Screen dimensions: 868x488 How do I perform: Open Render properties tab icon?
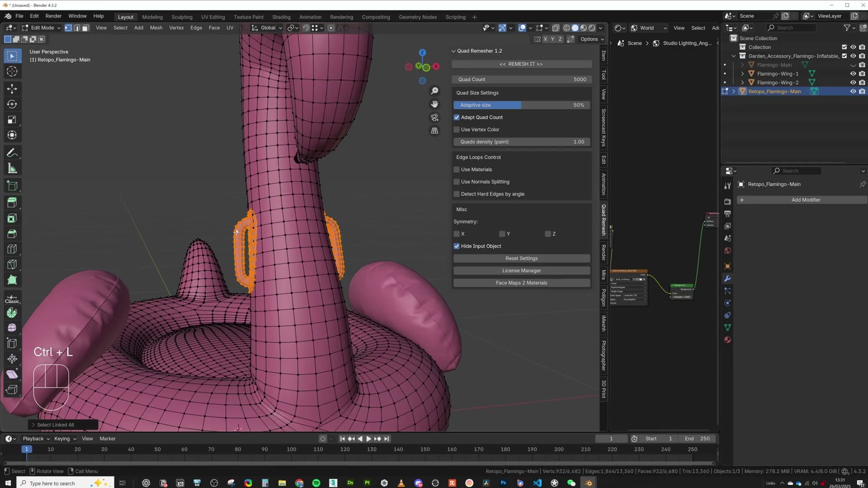click(x=727, y=202)
